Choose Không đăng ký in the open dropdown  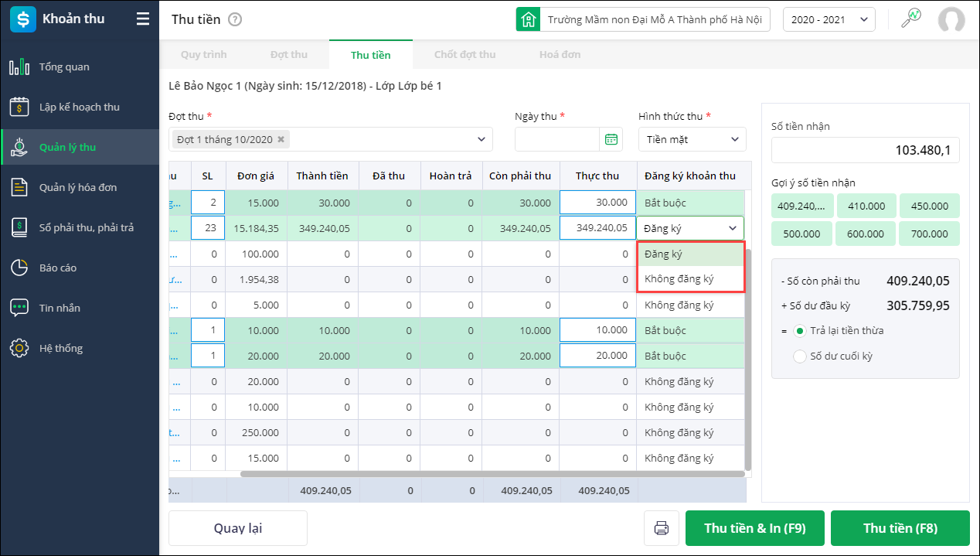(679, 279)
